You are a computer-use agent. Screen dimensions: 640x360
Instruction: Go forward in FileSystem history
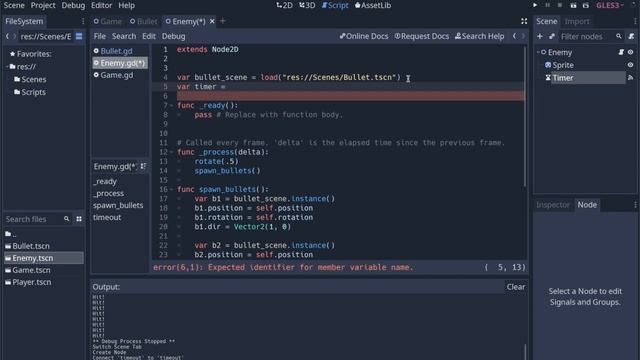pos(15,36)
